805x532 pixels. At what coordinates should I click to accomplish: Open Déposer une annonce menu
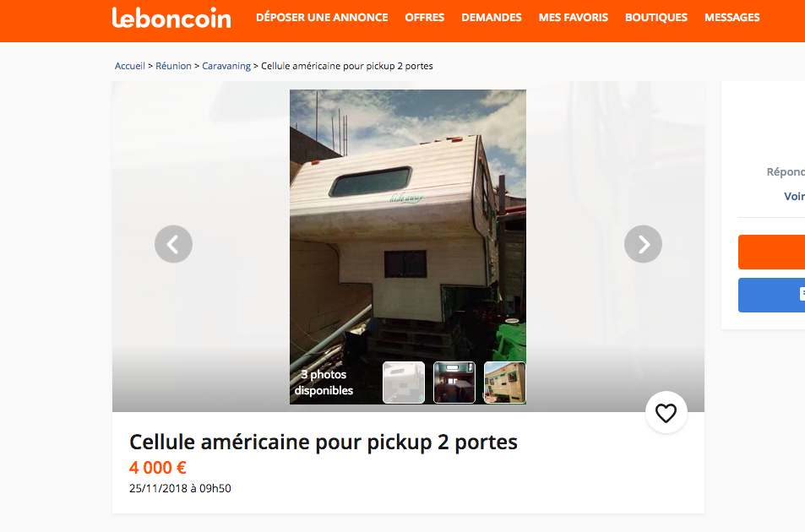(322, 18)
